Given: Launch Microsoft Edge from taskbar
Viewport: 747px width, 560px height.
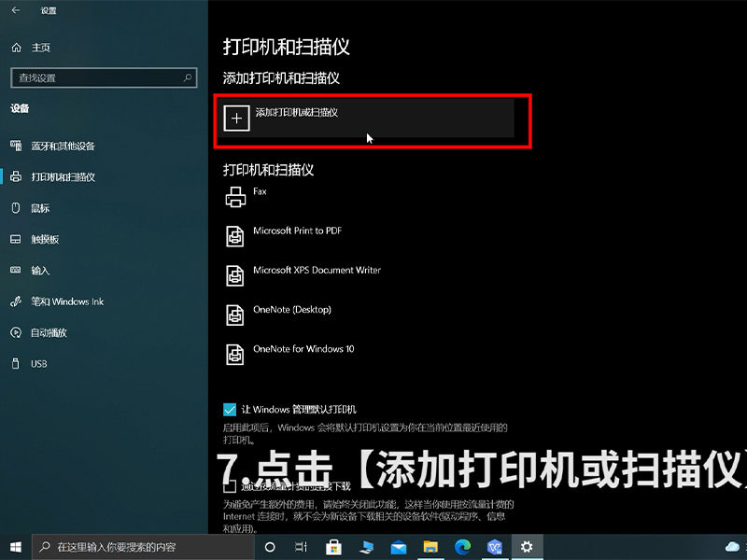Looking at the screenshot, I should coord(462,548).
